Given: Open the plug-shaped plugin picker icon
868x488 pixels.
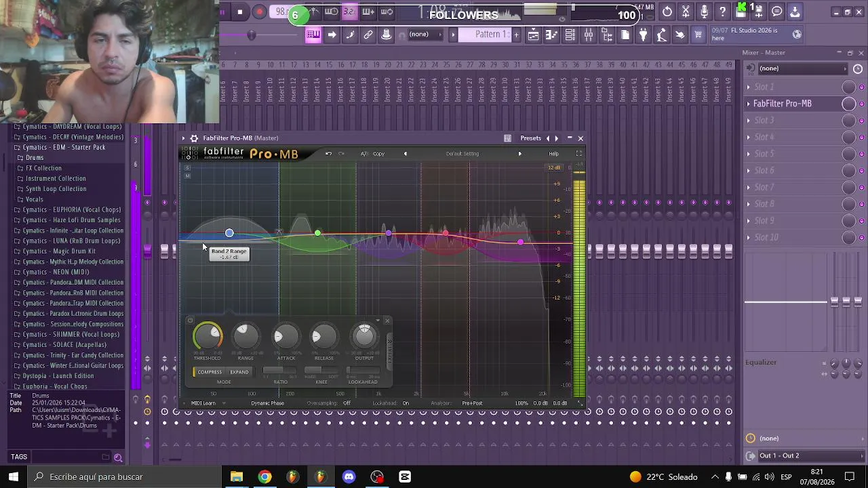Looking at the screenshot, I should (x=643, y=35).
